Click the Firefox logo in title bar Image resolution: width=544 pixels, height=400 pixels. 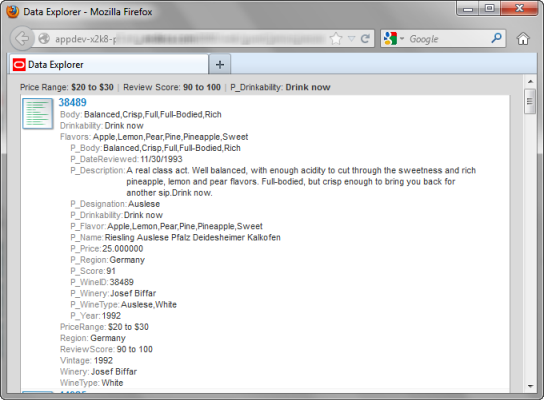click(12, 11)
